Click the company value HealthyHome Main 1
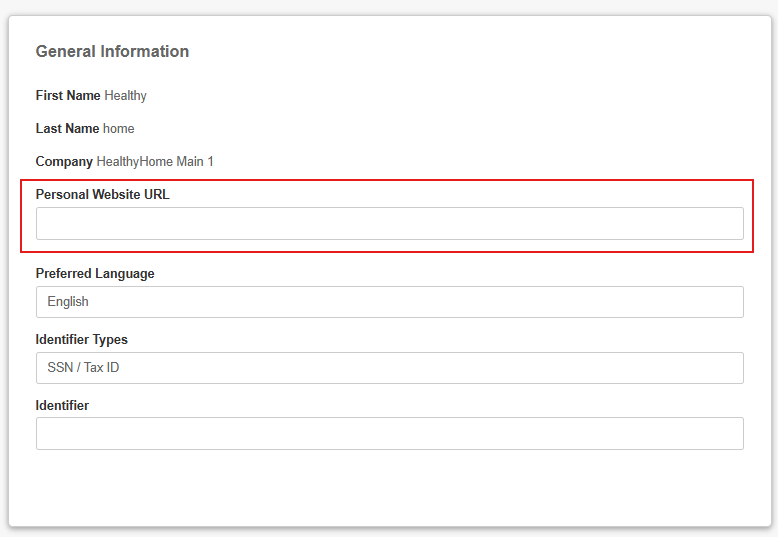This screenshot has width=778, height=537. pos(155,161)
